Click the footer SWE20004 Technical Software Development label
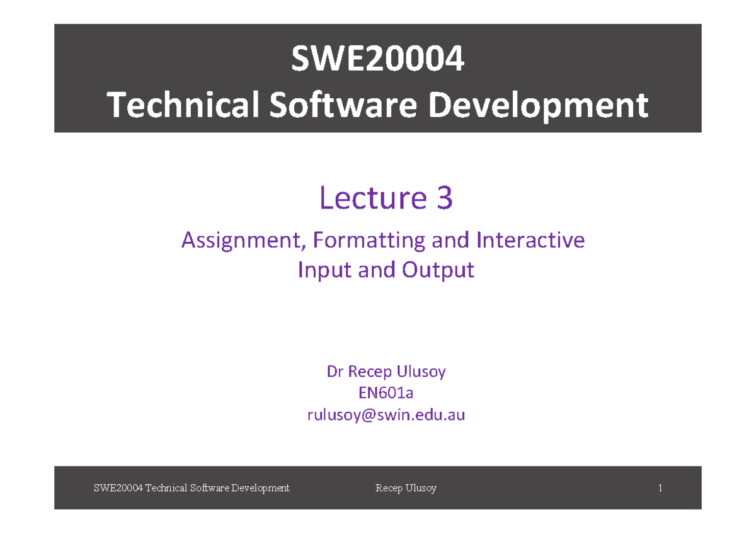The height and width of the screenshot is (534, 756). pyautogui.click(x=191, y=488)
